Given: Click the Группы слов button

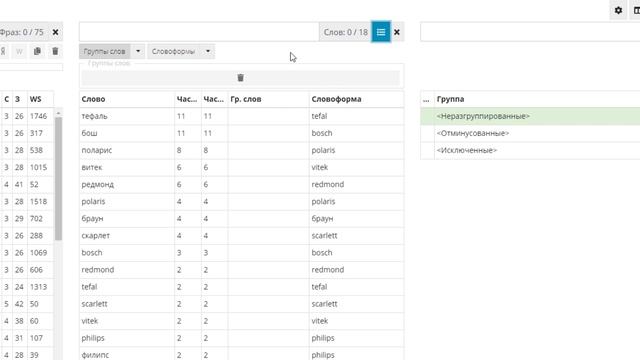Looking at the screenshot, I should pyautogui.click(x=104, y=51).
